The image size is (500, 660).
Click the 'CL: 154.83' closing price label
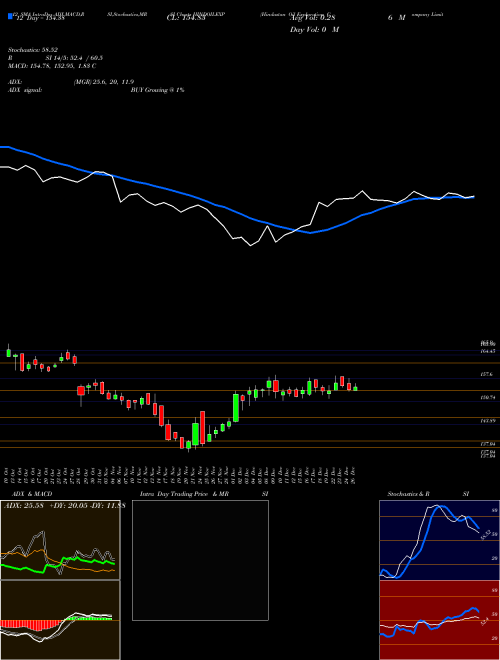click(185, 18)
